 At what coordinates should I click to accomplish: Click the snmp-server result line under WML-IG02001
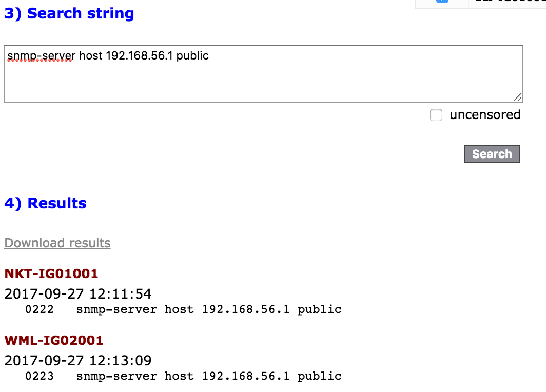point(209,376)
